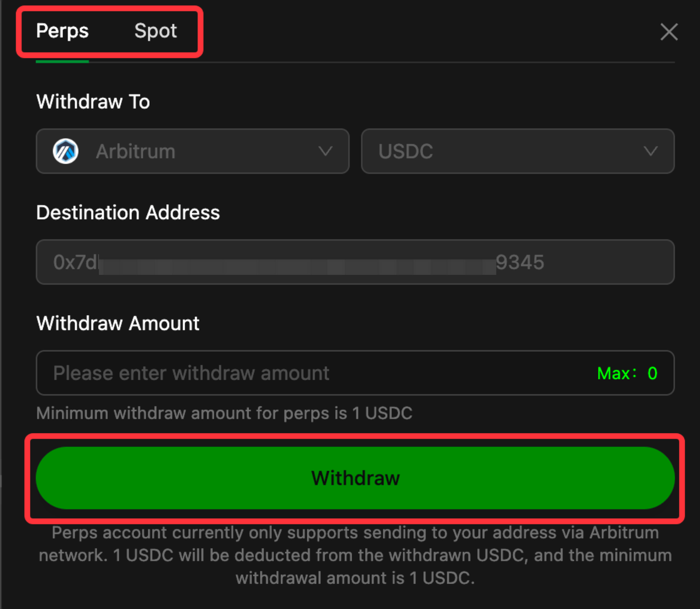This screenshot has height=609, width=700.
Task: Click the green underline beneath Perps tab
Action: [62, 61]
